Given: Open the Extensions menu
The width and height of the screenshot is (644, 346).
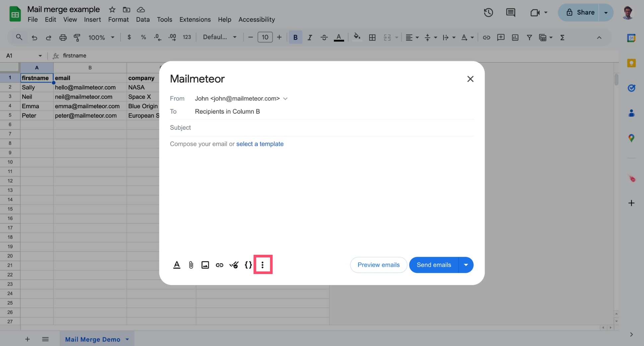Looking at the screenshot, I should tap(195, 20).
